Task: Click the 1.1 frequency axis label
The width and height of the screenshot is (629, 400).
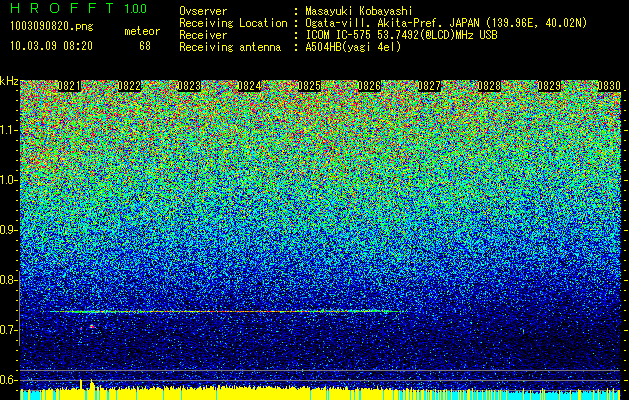Action: pyautogui.click(x=8, y=130)
